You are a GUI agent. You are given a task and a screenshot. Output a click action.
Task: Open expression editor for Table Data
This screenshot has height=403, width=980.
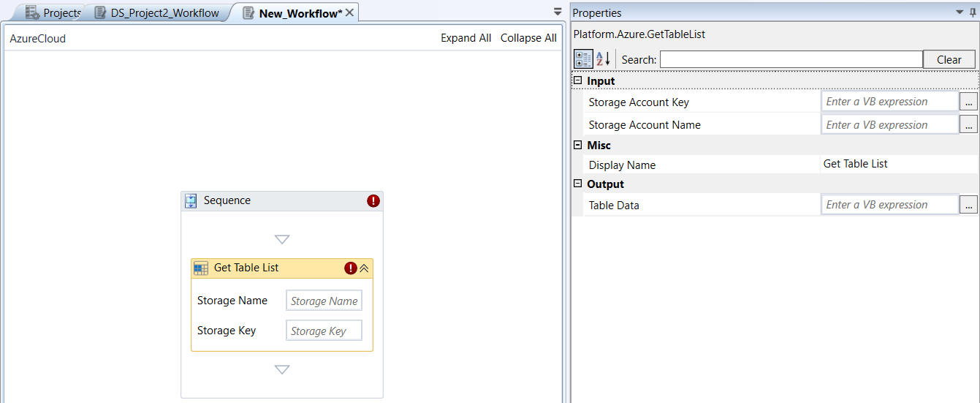point(968,205)
